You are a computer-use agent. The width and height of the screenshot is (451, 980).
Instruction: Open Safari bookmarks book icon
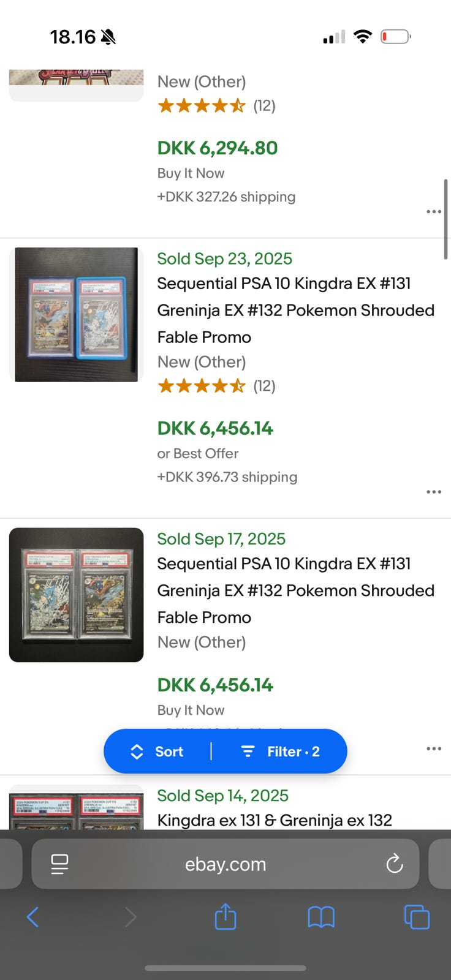click(321, 917)
